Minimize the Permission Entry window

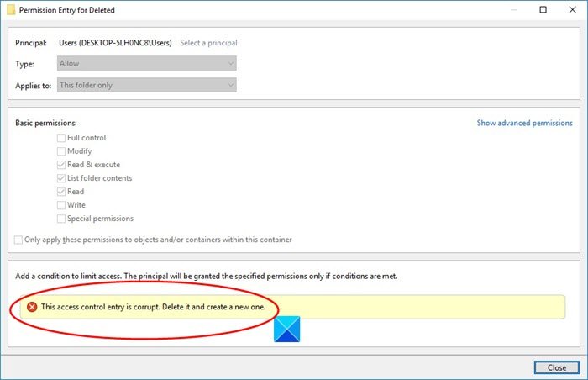click(x=507, y=10)
